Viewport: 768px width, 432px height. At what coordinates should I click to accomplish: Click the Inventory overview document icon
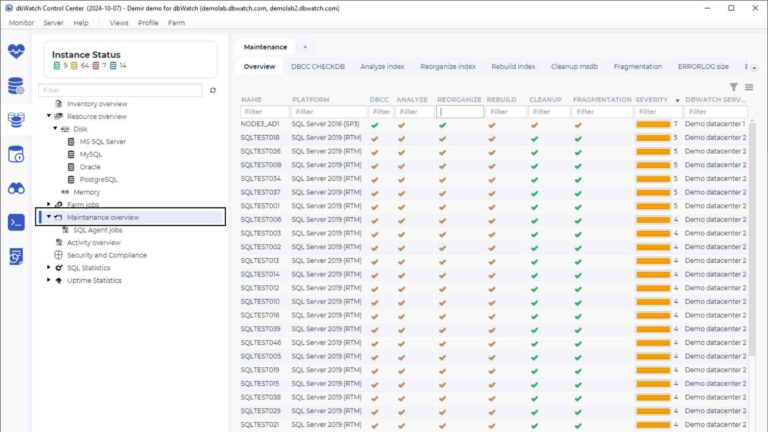click(59, 103)
